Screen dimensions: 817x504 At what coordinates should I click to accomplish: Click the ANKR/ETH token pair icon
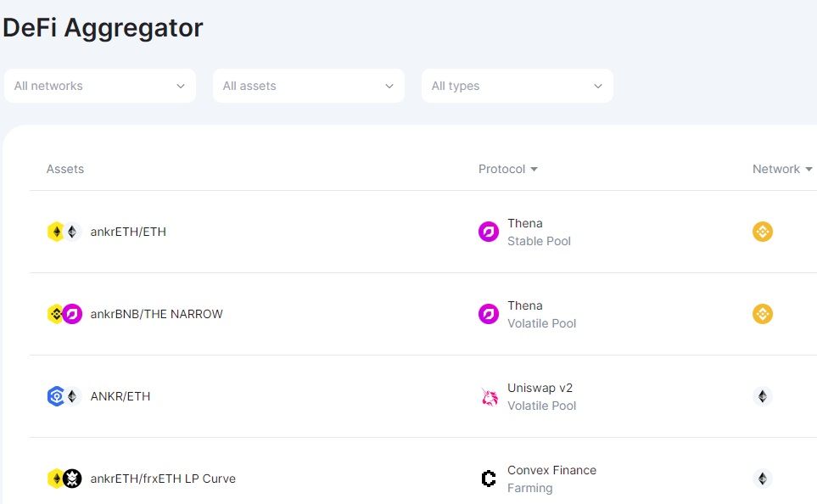tap(64, 396)
